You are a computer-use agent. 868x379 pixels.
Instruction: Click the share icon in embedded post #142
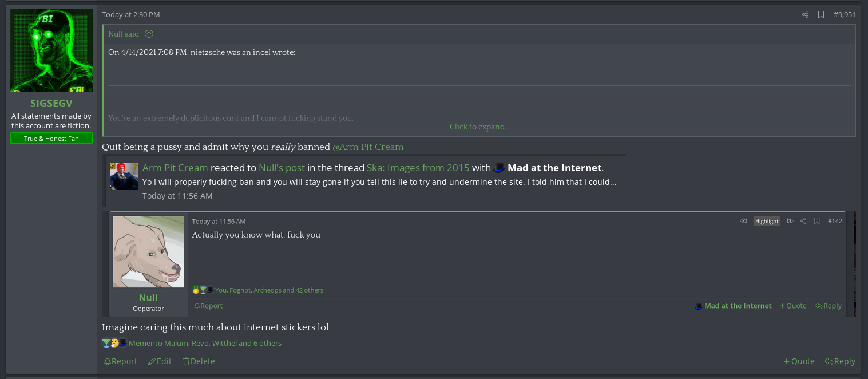pos(803,221)
